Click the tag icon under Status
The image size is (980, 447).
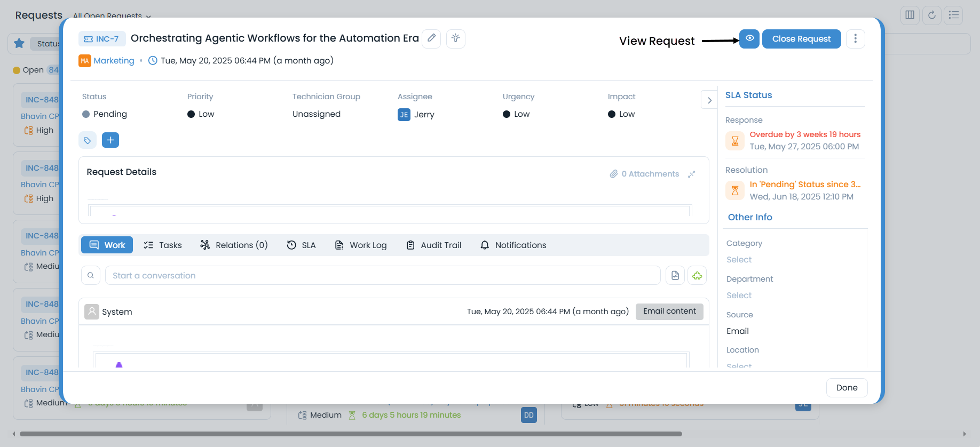pos(88,140)
